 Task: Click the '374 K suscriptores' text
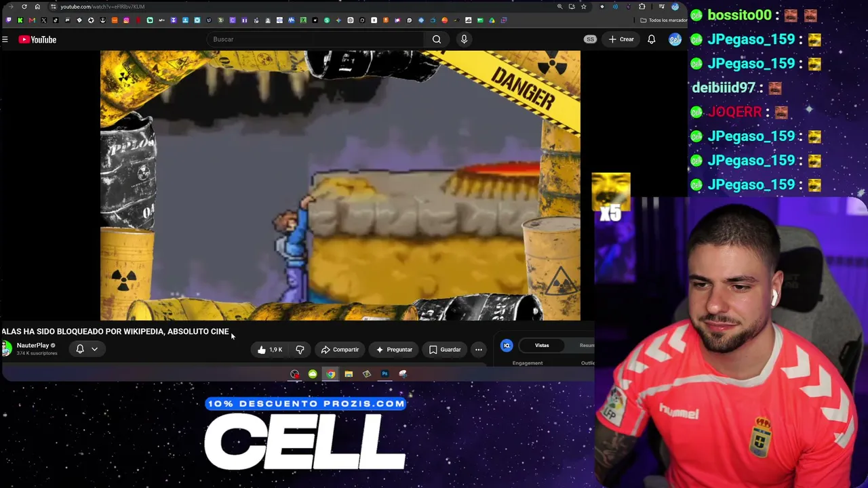click(37, 354)
